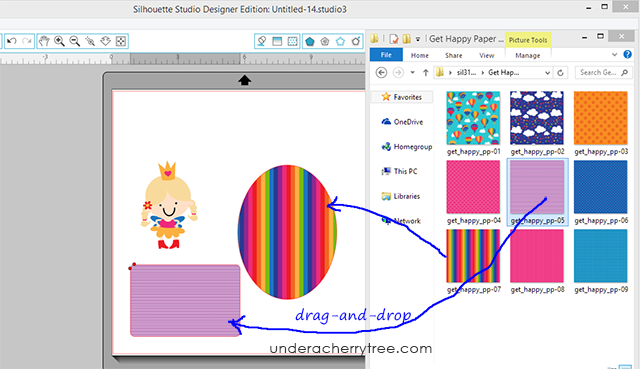Screen dimensions: 640x369
Task: Click sil31... breadcrumb in address bar
Action: click(x=466, y=73)
